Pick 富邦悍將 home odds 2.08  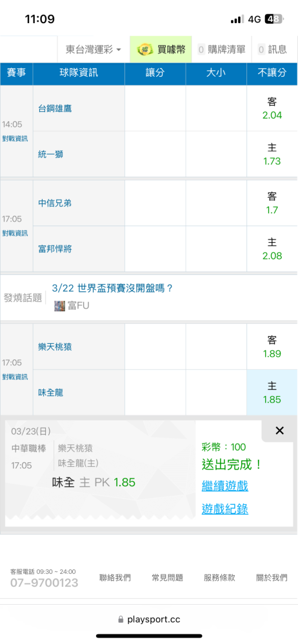point(272,249)
